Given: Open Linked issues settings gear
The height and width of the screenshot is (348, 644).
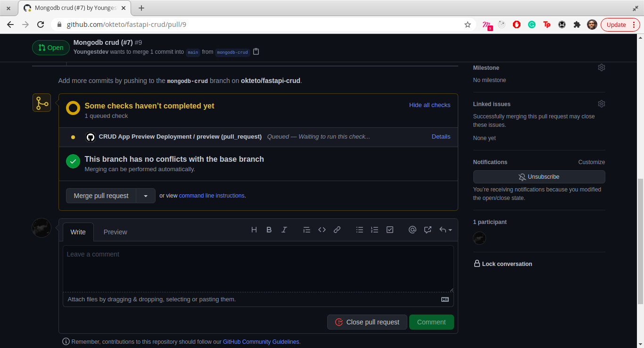Looking at the screenshot, I should coord(602,104).
